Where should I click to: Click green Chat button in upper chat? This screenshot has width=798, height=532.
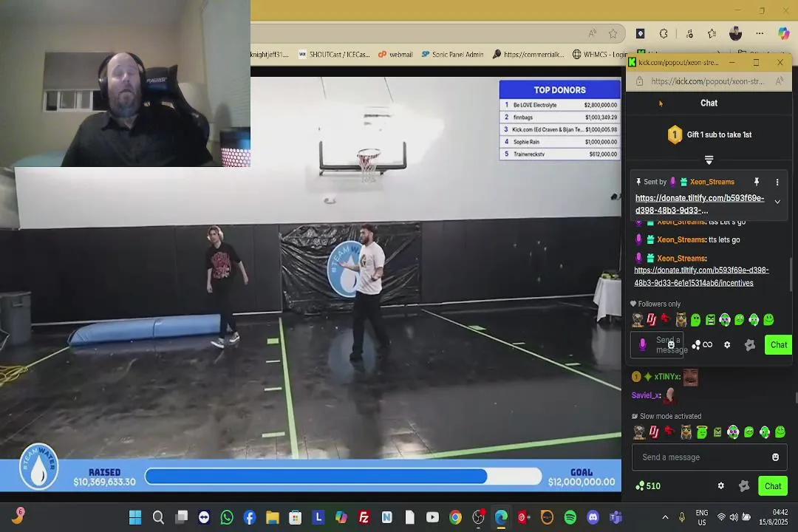click(778, 344)
